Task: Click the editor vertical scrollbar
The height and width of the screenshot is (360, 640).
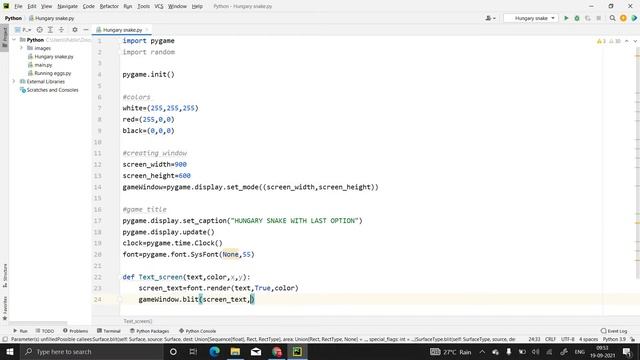Action: [x=637, y=163]
